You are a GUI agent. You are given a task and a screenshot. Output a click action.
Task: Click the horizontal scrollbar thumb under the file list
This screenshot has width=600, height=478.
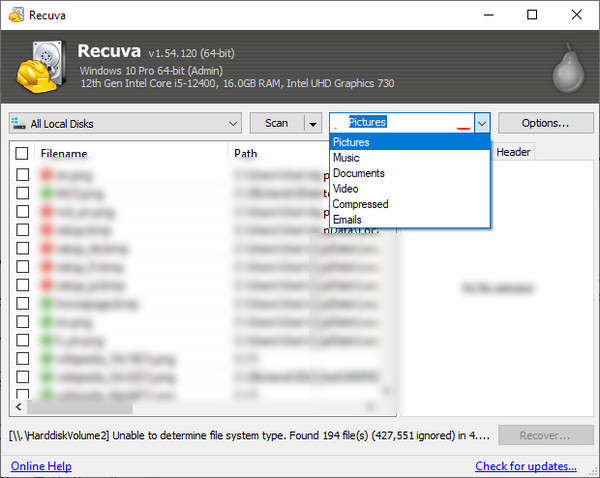[x=80, y=407]
